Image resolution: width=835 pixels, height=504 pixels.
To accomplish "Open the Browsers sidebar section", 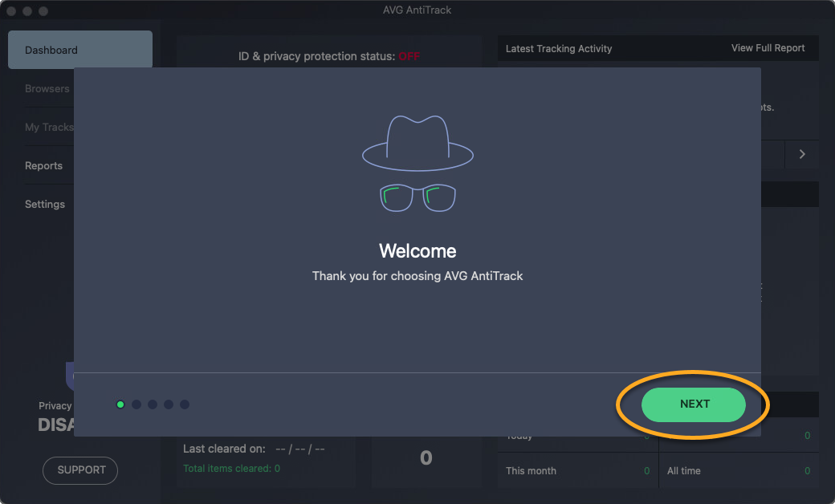I will (47, 88).
